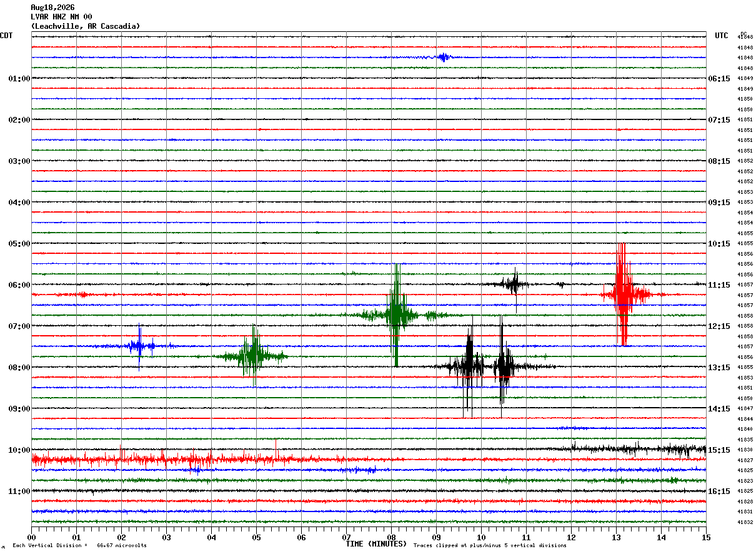Click the Each Vertical Division scale note
756x554 pixels.
[79, 546]
